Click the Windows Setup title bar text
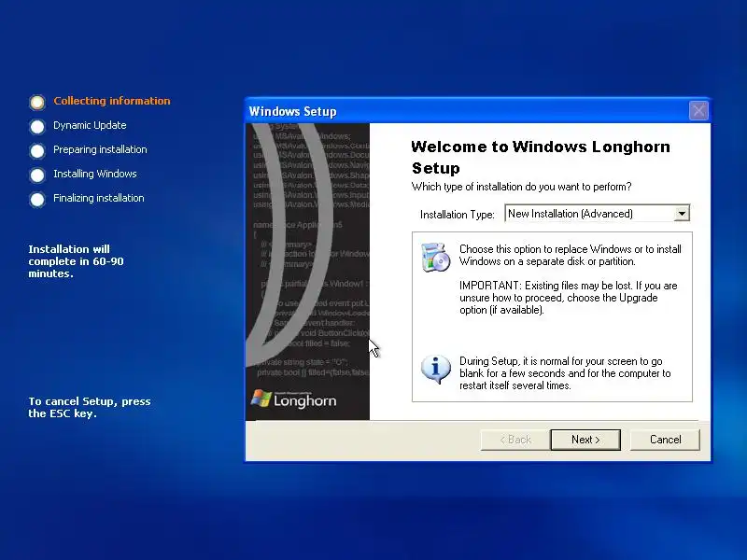747x560 pixels. [292, 111]
